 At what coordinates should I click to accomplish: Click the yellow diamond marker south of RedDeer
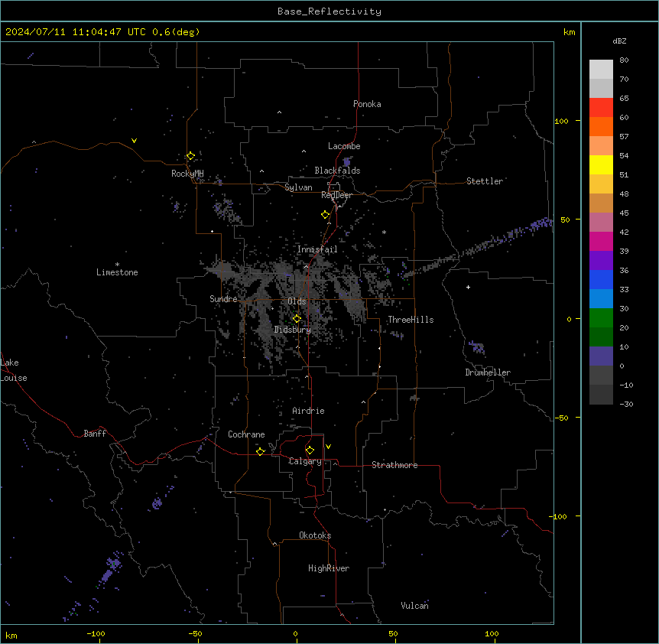325,215
